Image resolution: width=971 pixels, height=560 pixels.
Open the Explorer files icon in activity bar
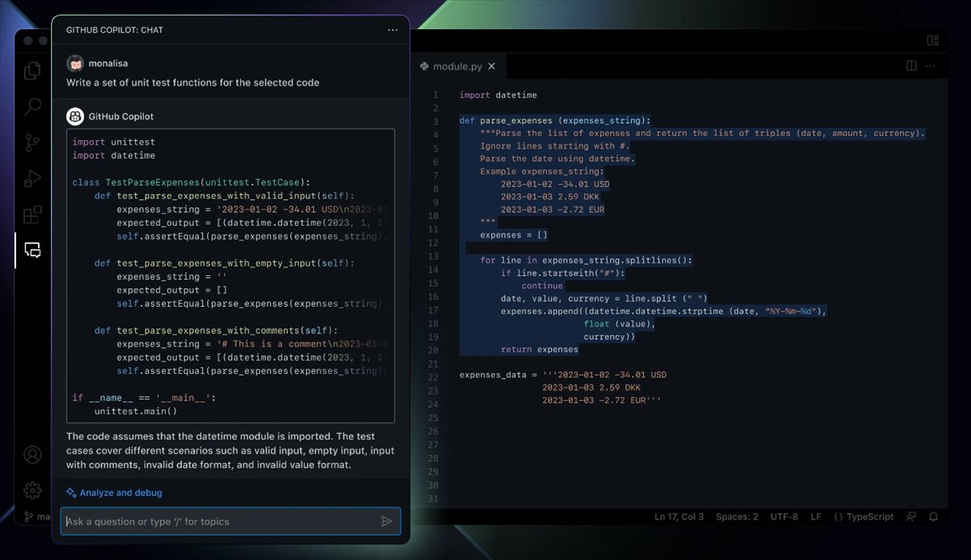[32, 71]
